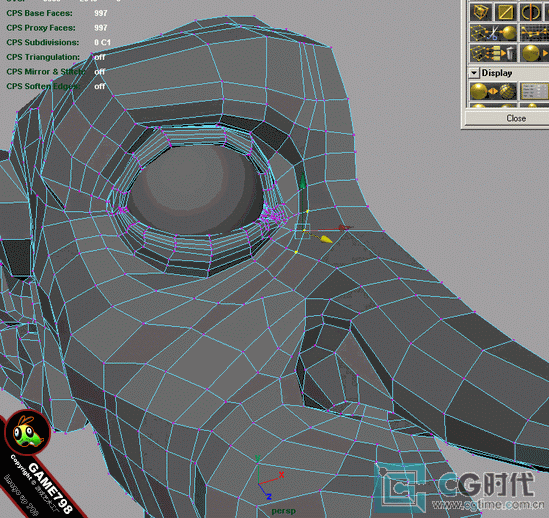Click 'off' value beside CPS Triangulation
The height and width of the screenshot is (518, 549).
click(x=99, y=57)
